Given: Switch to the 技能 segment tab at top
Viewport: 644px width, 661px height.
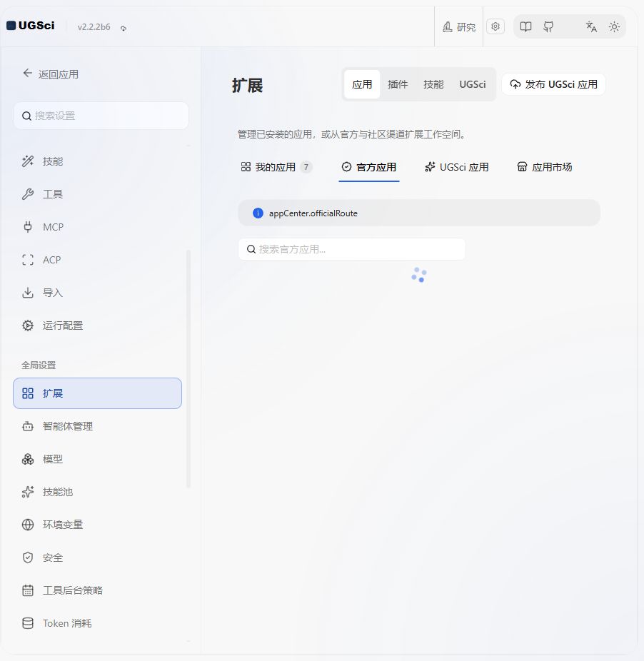Looking at the screenshot, I should (433, 84).
